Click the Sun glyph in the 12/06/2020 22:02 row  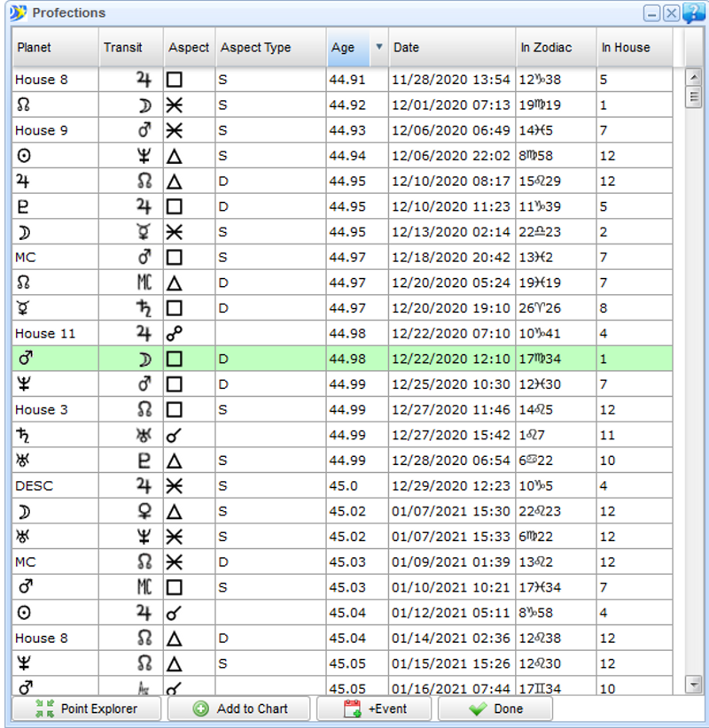point(23,156)
